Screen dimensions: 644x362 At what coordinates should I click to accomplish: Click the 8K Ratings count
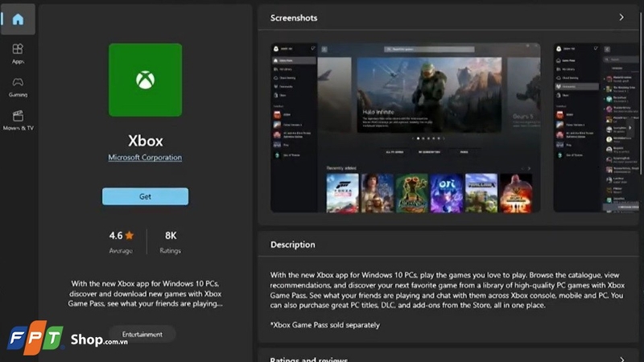(171, 241)
